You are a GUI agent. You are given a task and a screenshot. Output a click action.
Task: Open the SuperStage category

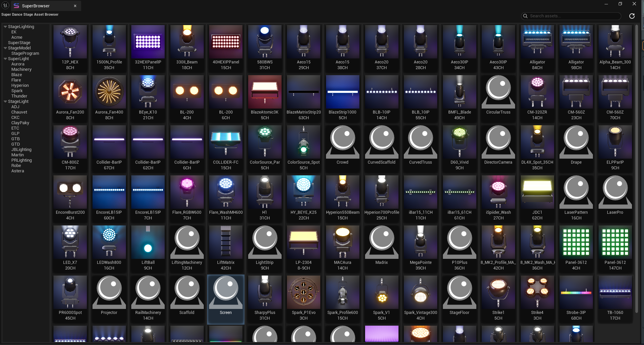[19, 43]
